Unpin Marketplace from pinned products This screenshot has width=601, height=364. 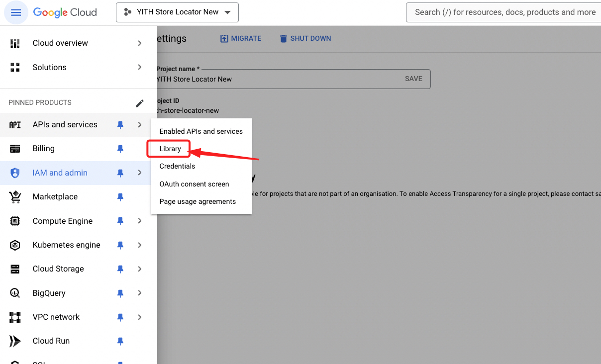pos(120,197)
